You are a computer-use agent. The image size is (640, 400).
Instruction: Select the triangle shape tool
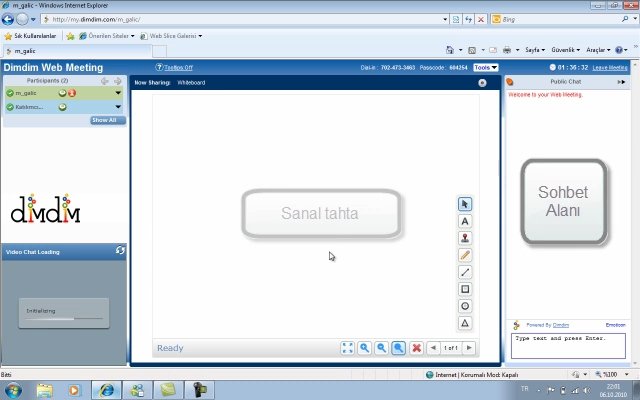464,323
